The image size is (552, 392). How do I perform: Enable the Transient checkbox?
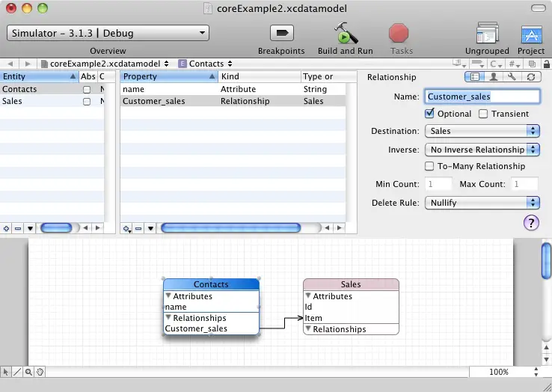coord(483,114)
